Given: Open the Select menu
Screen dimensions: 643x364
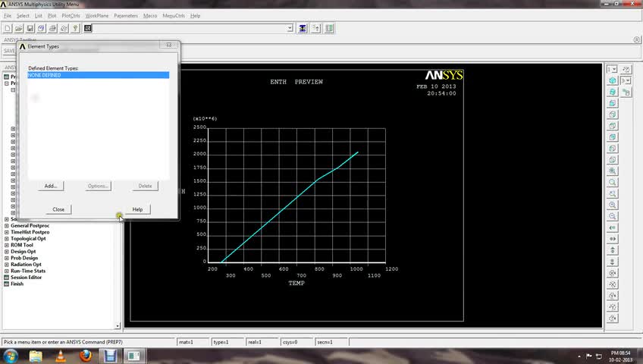Looking at the screenshot, I should point(23,16).
